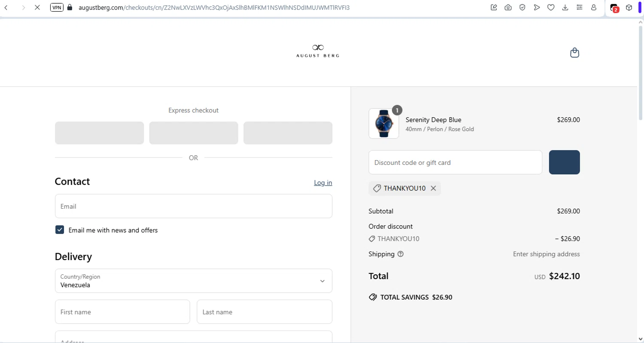This screenshot has height=343, width=644.
Task: Take snapshot with camera icon
Action: tap(508, 7)
